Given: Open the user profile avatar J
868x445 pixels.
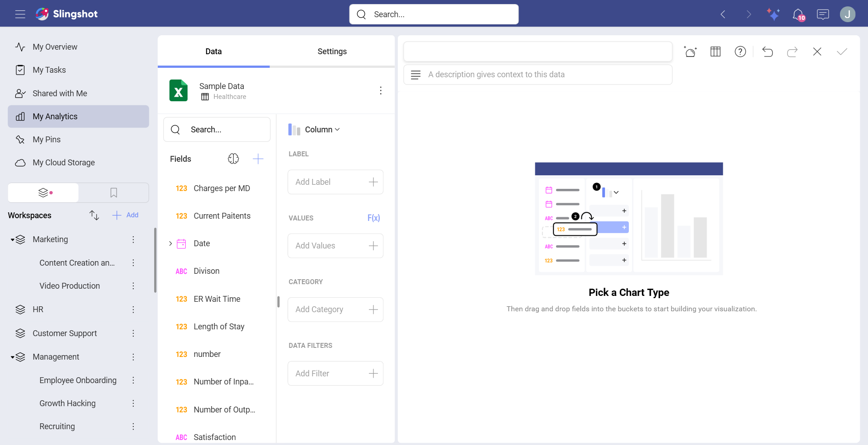Looking at the screenshot, I should tap(848, 14).
